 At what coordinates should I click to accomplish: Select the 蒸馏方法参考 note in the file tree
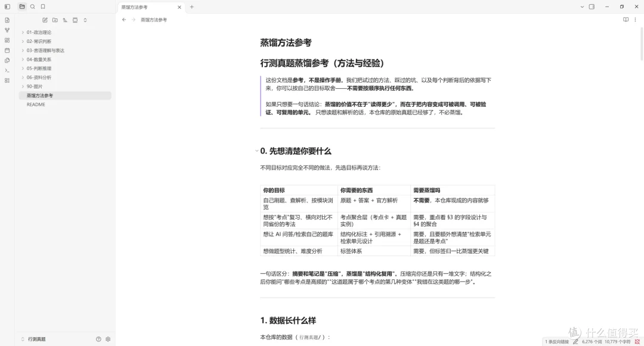65,95
